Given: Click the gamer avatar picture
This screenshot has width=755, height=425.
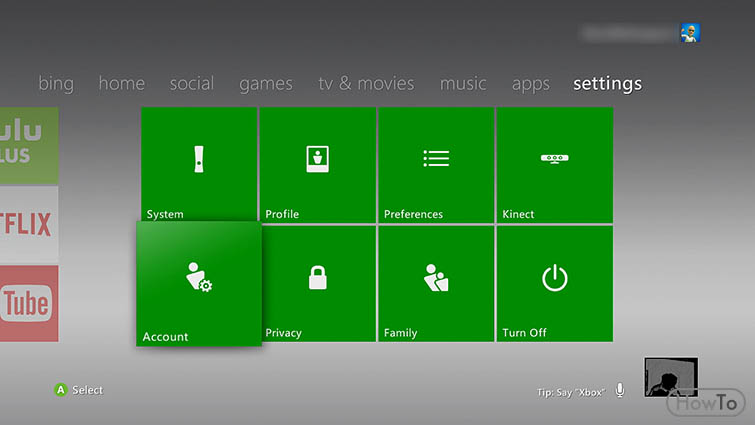Looking at the screenshot, I should (x=690, y=33).
